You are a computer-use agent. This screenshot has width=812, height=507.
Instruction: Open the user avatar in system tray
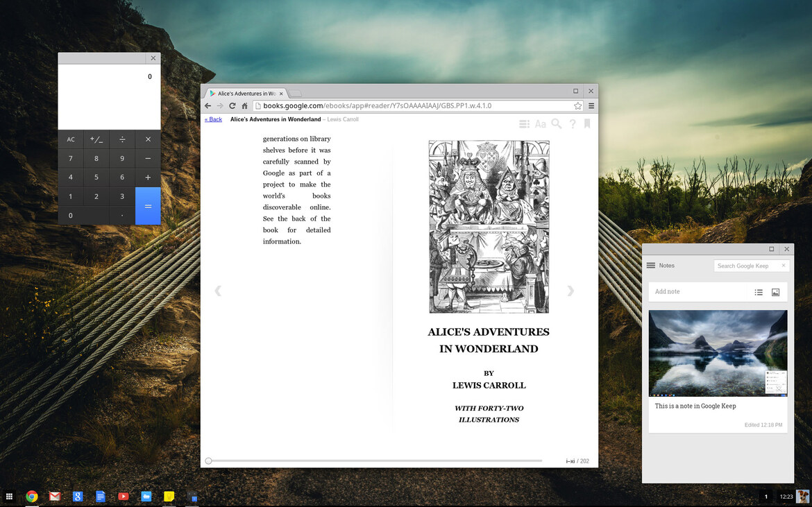[803, 496]
